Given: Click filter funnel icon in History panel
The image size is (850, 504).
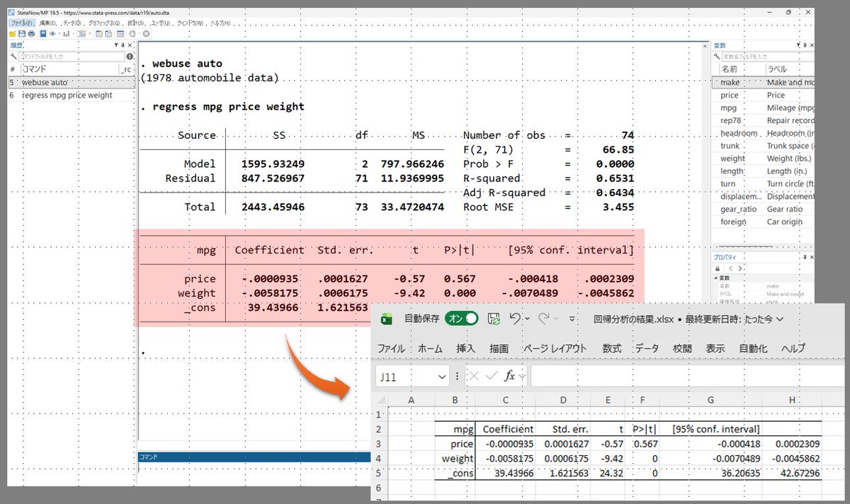Looking at the screenshot, I should pos(116,45).
